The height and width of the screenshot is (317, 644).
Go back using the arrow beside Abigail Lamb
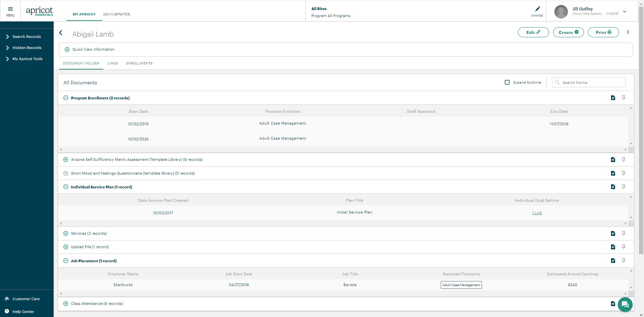tap(61, 33)
